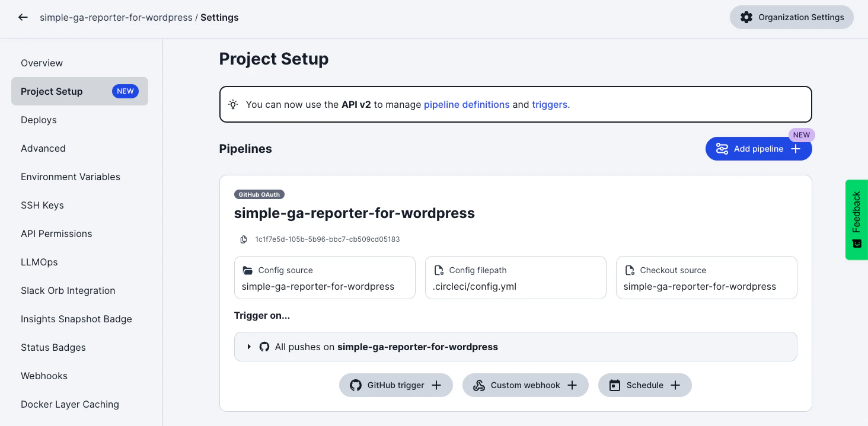Click the calendar icon on Schedule button
Screen dimensions: 868x426
615,385
